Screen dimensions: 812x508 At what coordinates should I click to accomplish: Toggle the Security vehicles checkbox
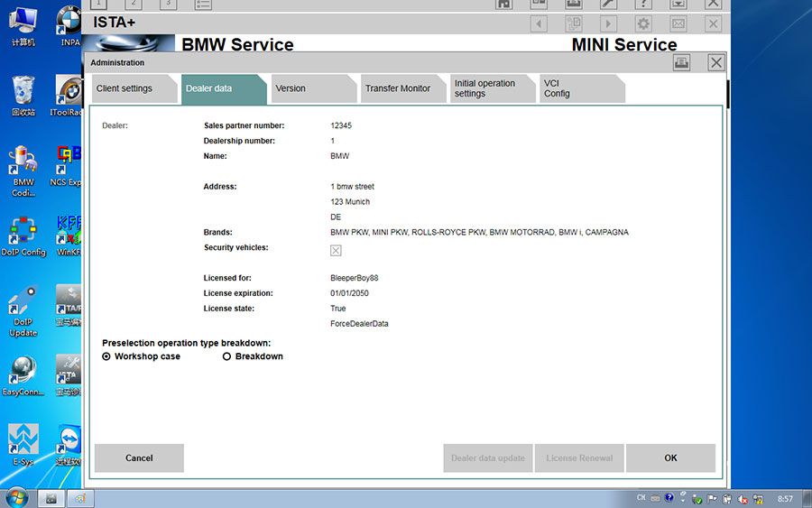336,251
